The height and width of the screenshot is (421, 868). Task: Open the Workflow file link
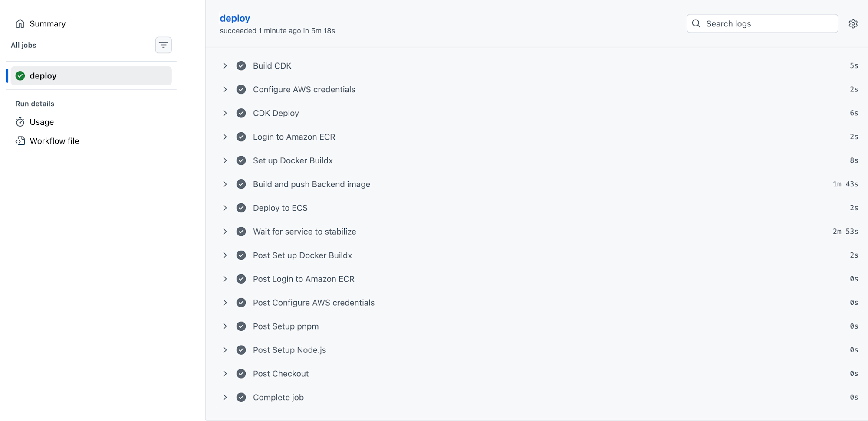coord(54,141)
